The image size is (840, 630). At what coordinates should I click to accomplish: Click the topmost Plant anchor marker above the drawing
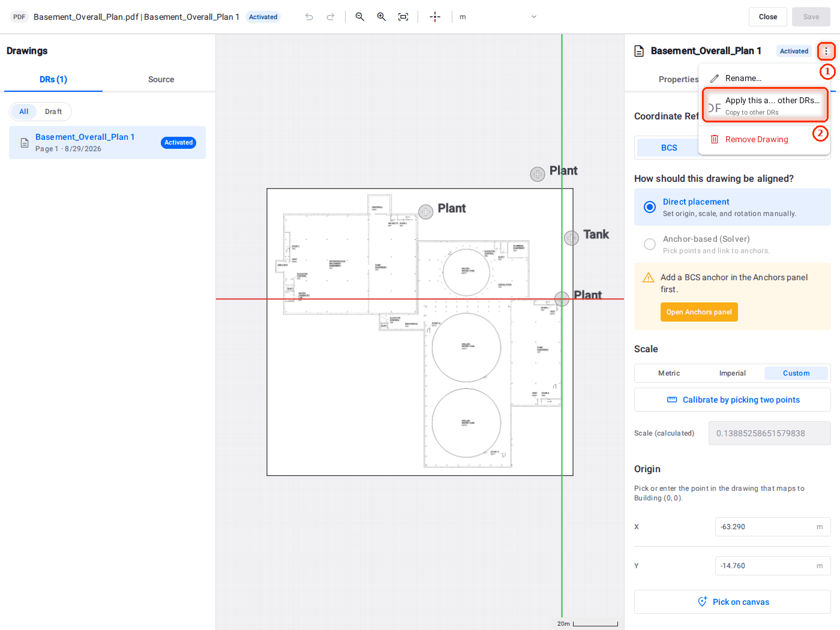[x=538, y=174]
